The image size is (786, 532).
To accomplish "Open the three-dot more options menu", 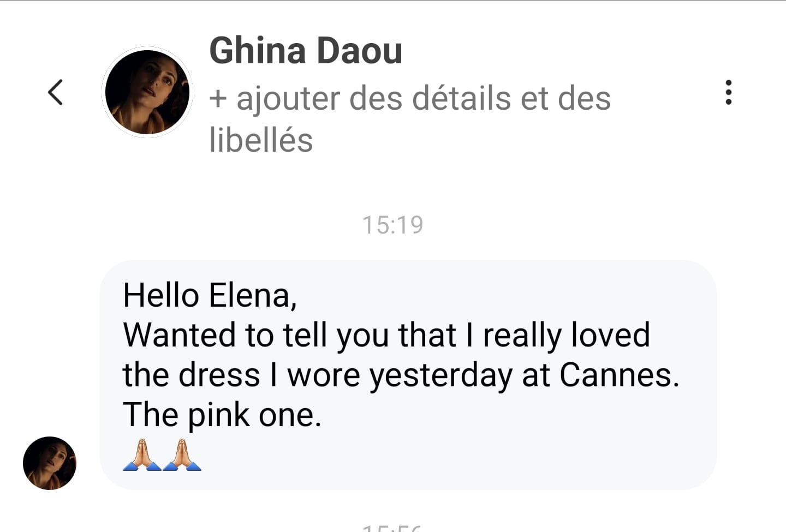I will (728, 92).
